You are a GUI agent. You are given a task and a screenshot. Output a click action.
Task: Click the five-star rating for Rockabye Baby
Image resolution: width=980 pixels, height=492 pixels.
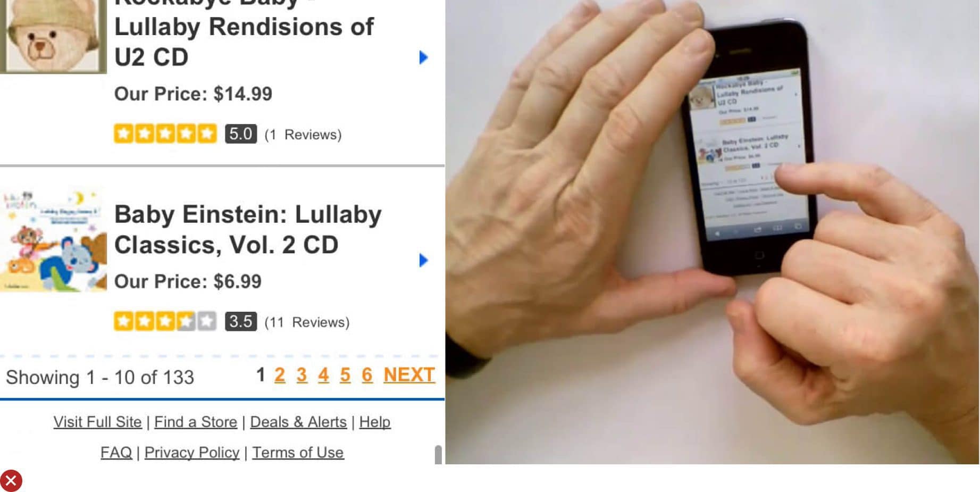tap(165, 134)
